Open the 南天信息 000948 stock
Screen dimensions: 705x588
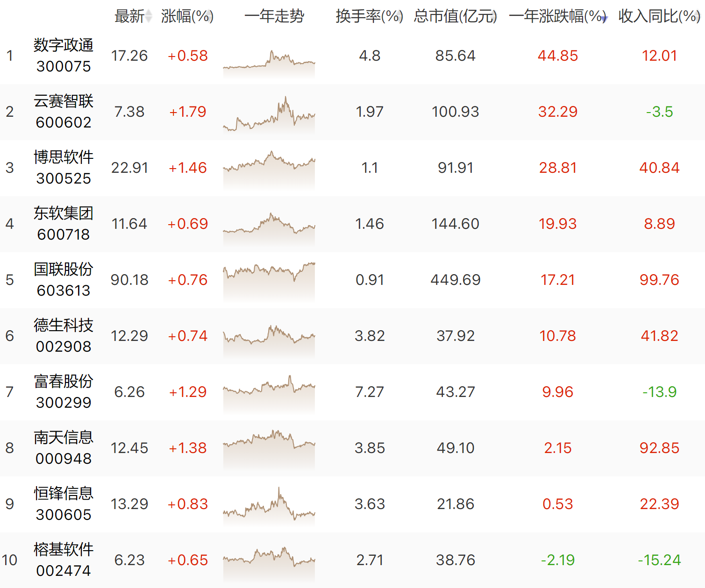coord(64,448)
